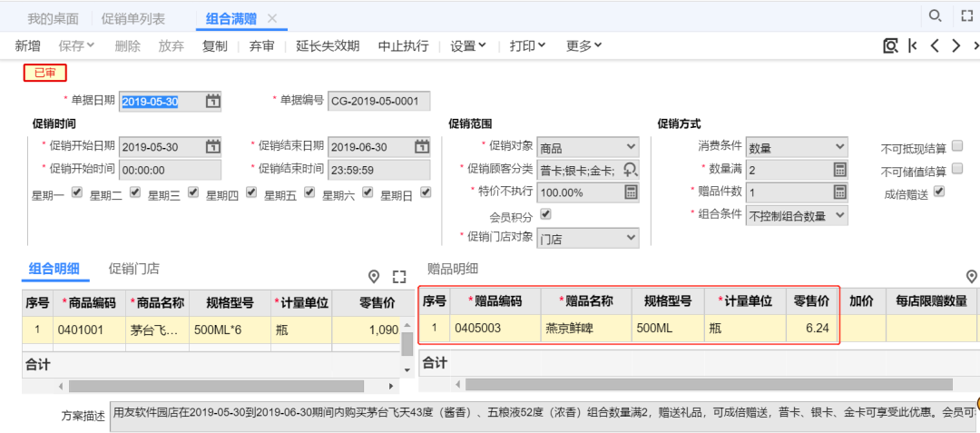Open calculator icon for 数量满
This screenshot has height=433, width=980.
(840, 170)
